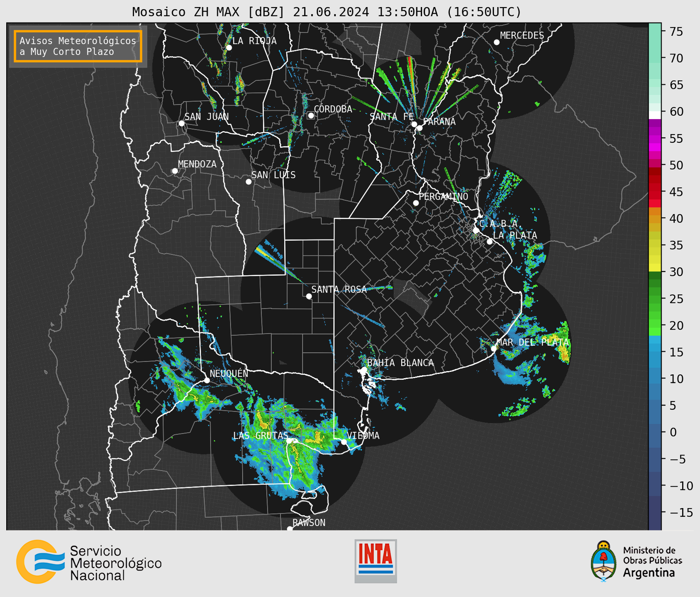Click the Neuquén city marker

pos(207,380)
